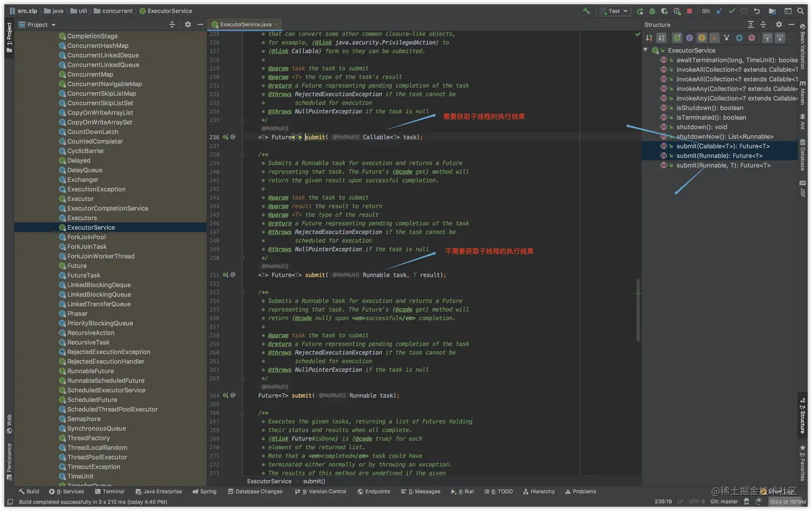The height and width of the screenshot is (511, 812).
Task: Toggle show lambdas in Structure
Action: (x=752, y=38)
